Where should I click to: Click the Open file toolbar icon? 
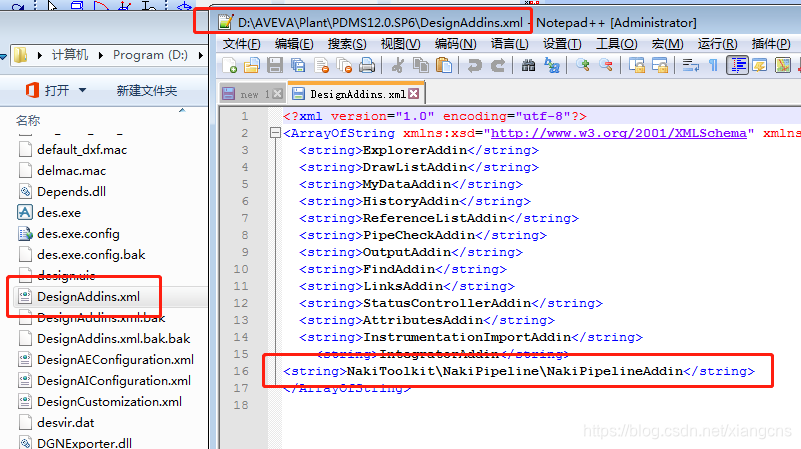click(x=251, y=66)
